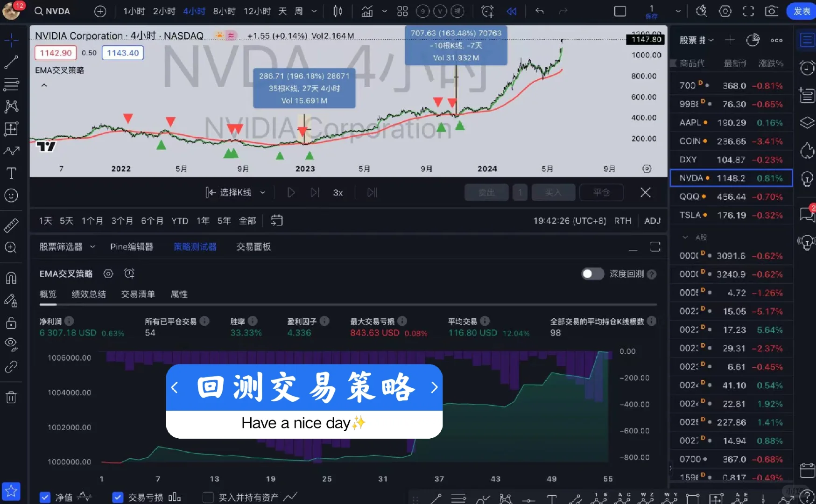816x504 pixels.
Task: Toggle the lock all drawings padlock
Action: [11, 323]
